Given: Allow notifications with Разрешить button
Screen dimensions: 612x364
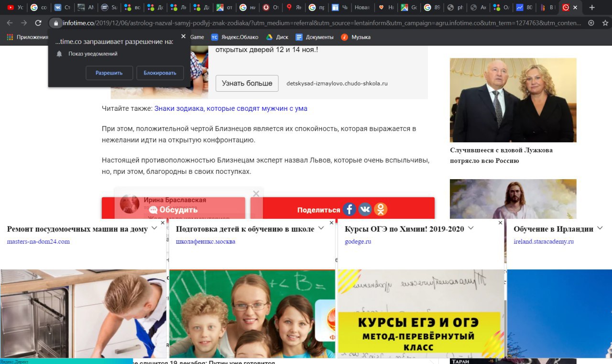Looking at the screenshot, I should pos(109,73).
